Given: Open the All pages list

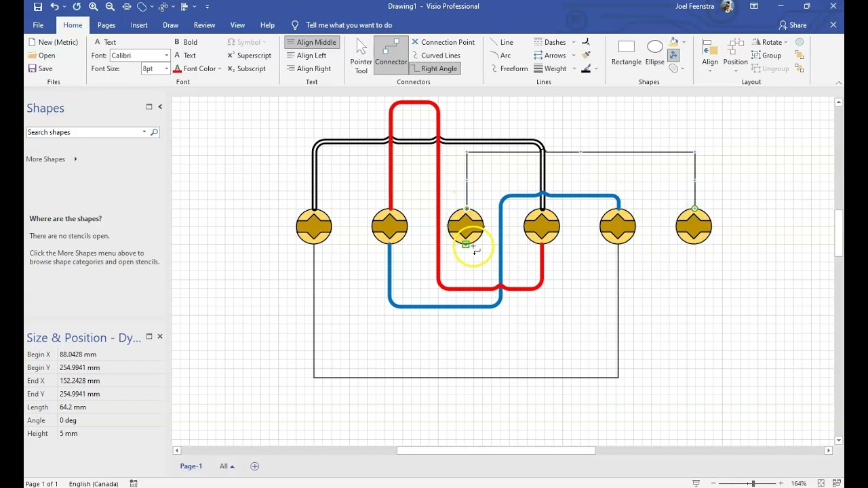Looking at the screenshot, I should [x=226, y=466].
